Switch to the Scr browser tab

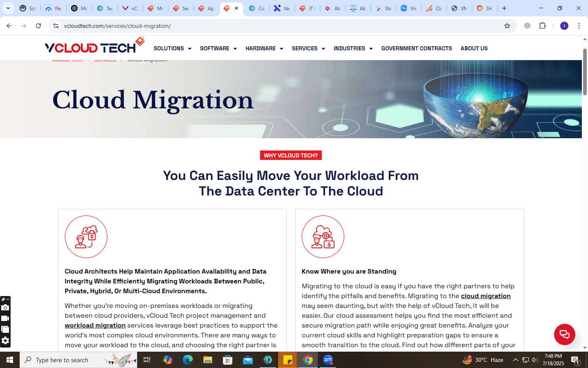(x=28, y=8)
